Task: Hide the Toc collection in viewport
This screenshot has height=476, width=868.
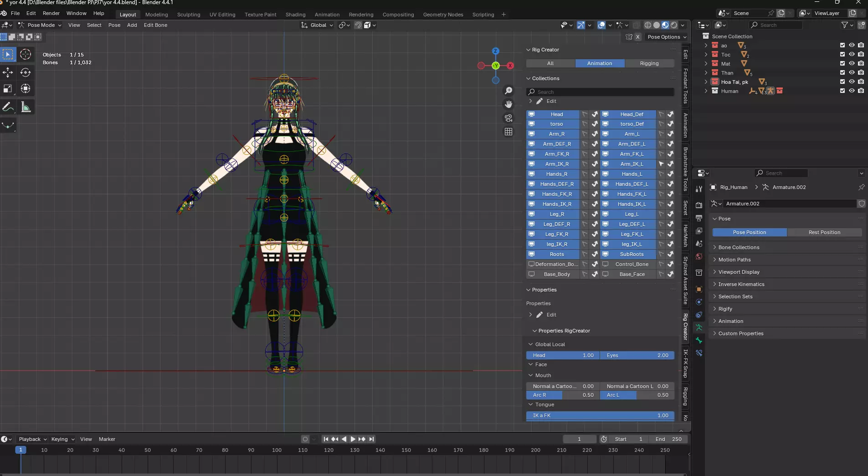Action: (x=852, y=55)
